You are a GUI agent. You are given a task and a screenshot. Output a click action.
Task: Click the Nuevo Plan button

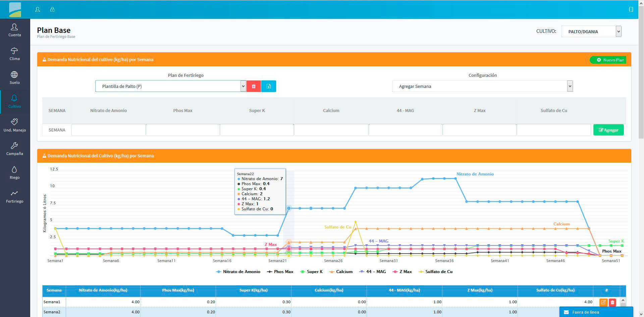click(608, 60)
